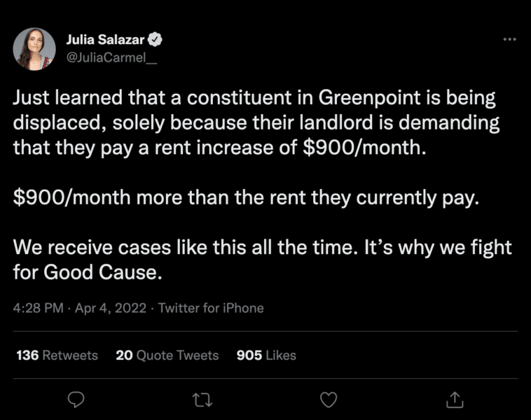This screenshot has width=531, height=420.
Task: View the 136 Retweets list
Action: [57, 356]
